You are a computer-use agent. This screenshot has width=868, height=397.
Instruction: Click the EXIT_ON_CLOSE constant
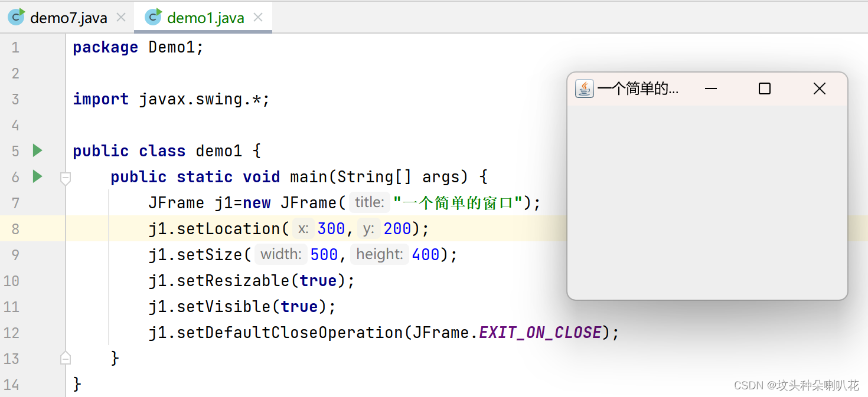pos(540,333)
